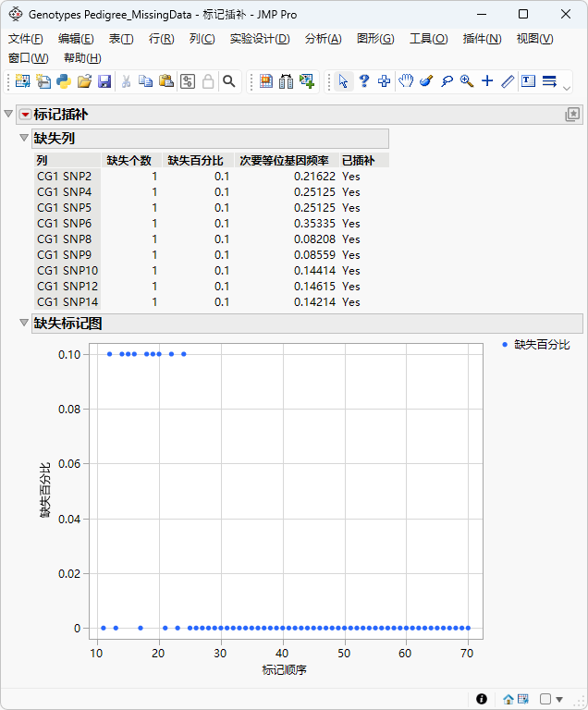This screenshot has width=588, height=710.
Task: Select the Selection cross tool
Action: click(x=385, y=81)
